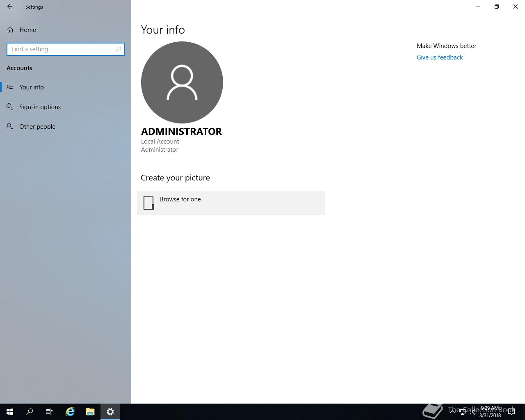Focus the Find a setting search box
This screenshot has width=525, height=420.
point(66,49)
